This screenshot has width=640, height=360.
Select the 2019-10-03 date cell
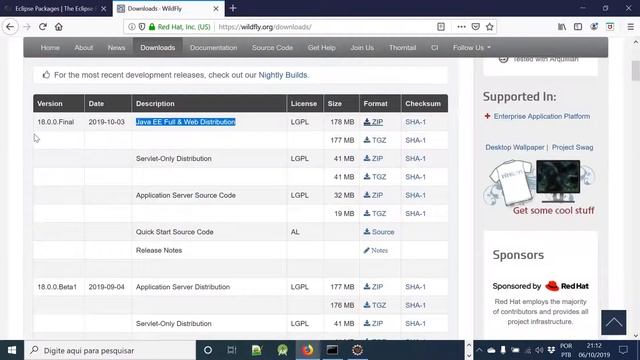[107, 122]
